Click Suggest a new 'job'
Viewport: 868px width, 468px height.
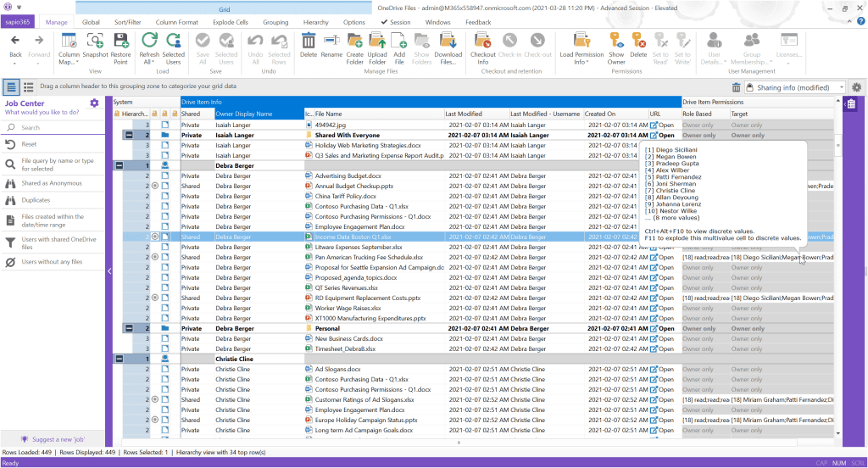coord(53,439)
